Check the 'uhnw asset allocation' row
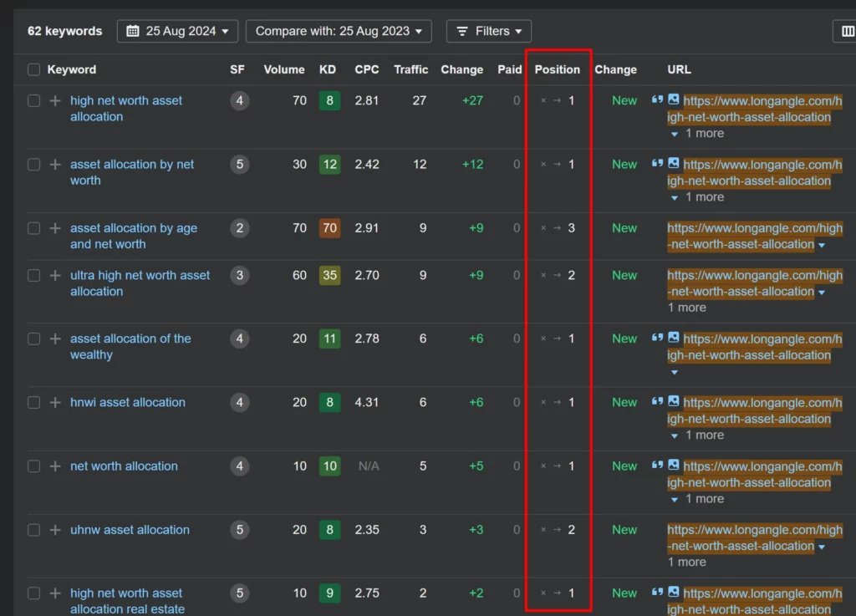Image resolution: width=856 pixels, height=616 pixels. click(x=34, y=529)
